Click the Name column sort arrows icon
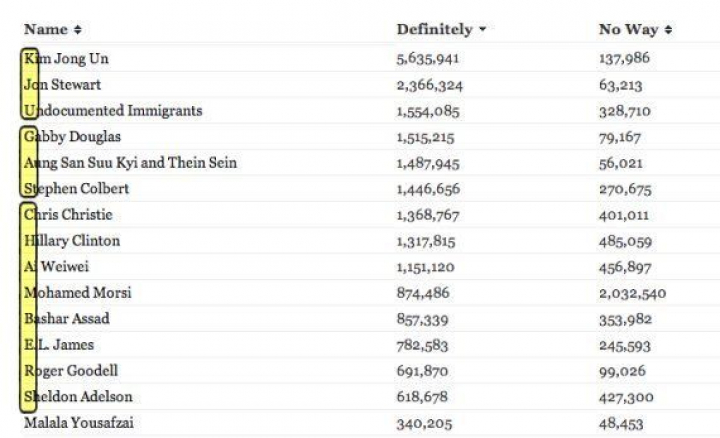 (x=78, y=31)
